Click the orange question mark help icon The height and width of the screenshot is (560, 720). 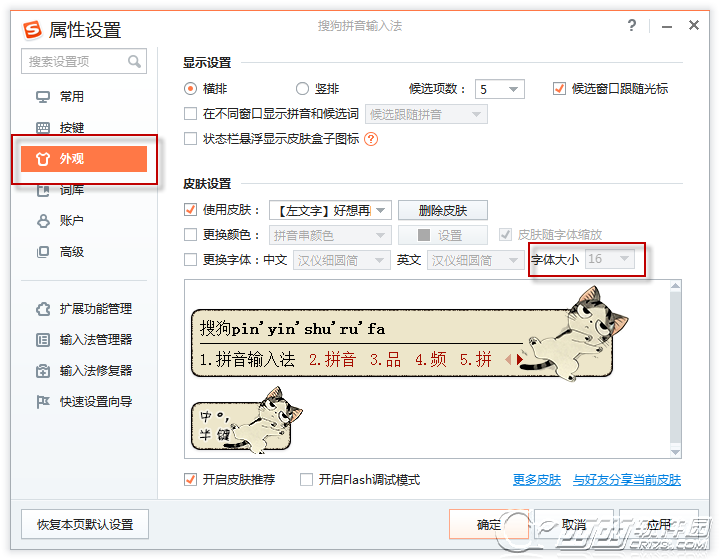click(371, 139)
